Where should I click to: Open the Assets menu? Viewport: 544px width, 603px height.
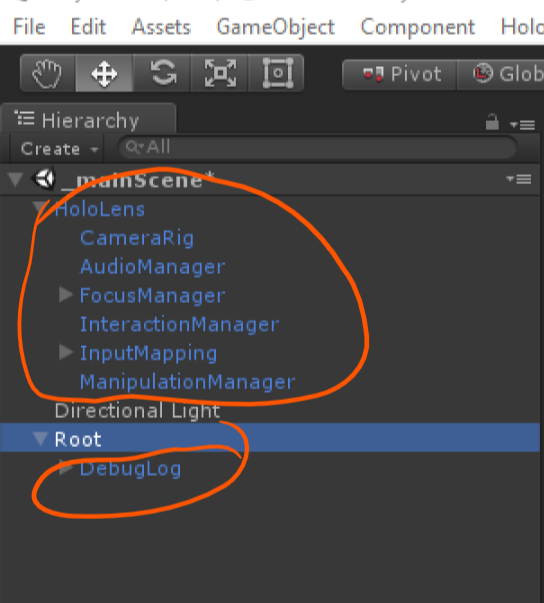point(161,27)
